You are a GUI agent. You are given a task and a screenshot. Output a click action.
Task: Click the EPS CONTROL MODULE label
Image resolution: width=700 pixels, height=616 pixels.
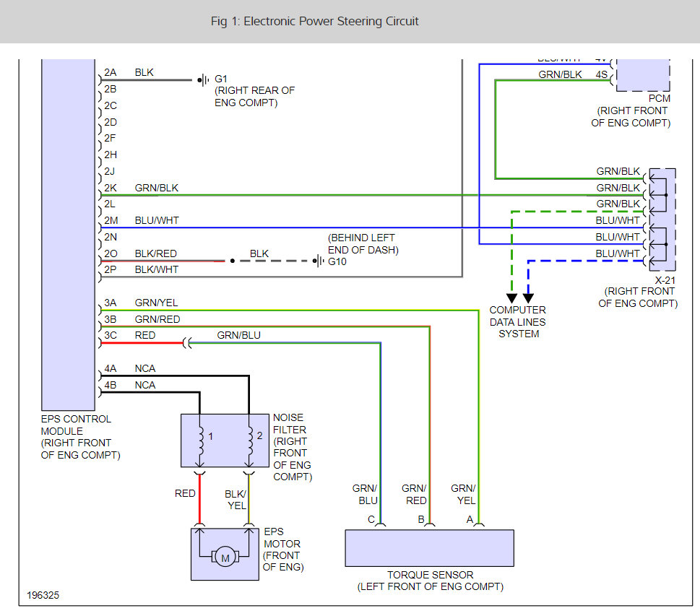click(76, 425)
